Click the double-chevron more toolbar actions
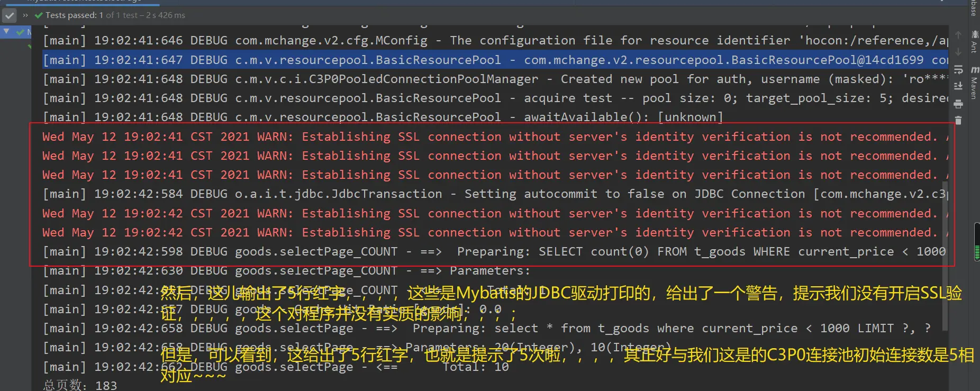Viewport: 980px width, 391px height. point(25,15)
